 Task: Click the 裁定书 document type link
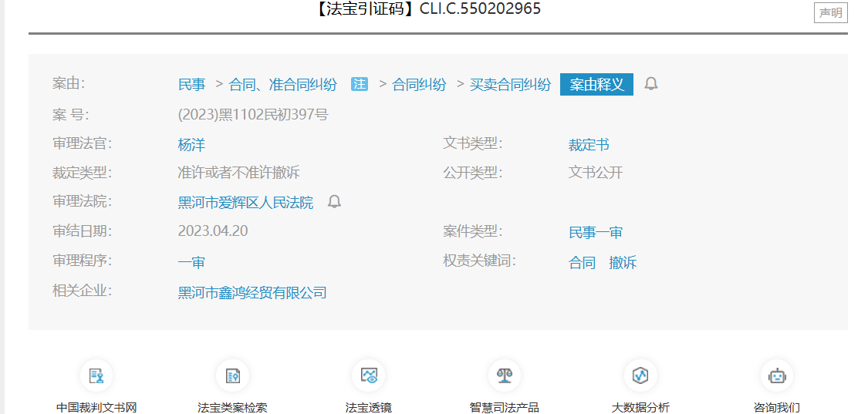click(x=589, y=145)
